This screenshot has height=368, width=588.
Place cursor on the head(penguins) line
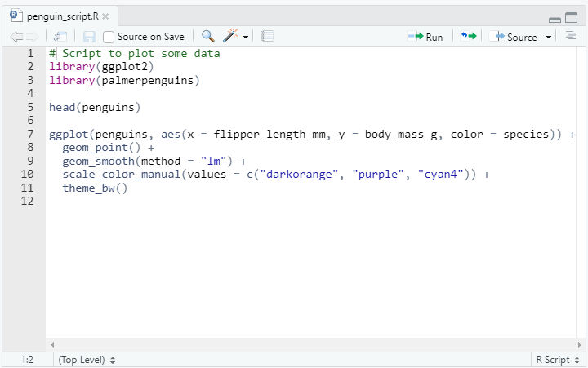point(95,107)
